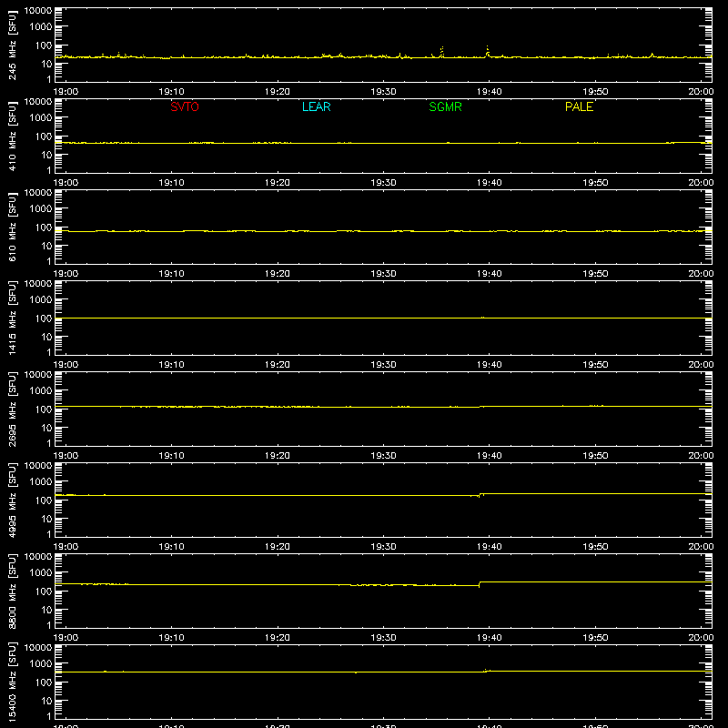The image size is (728, 728).
Task: Click the 4995 MHz flux step near 19:39
Action: (x=480, y=495)
